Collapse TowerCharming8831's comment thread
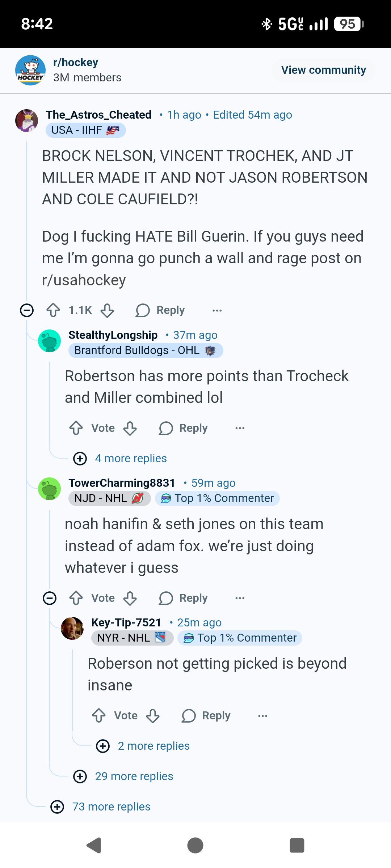391x868 pixels. pyautogui.click(x=50, y=598)
